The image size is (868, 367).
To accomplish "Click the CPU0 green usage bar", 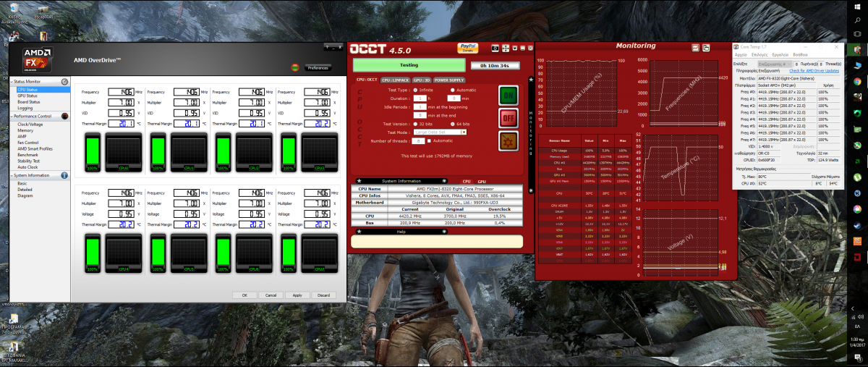I will [x=92, y=151].
